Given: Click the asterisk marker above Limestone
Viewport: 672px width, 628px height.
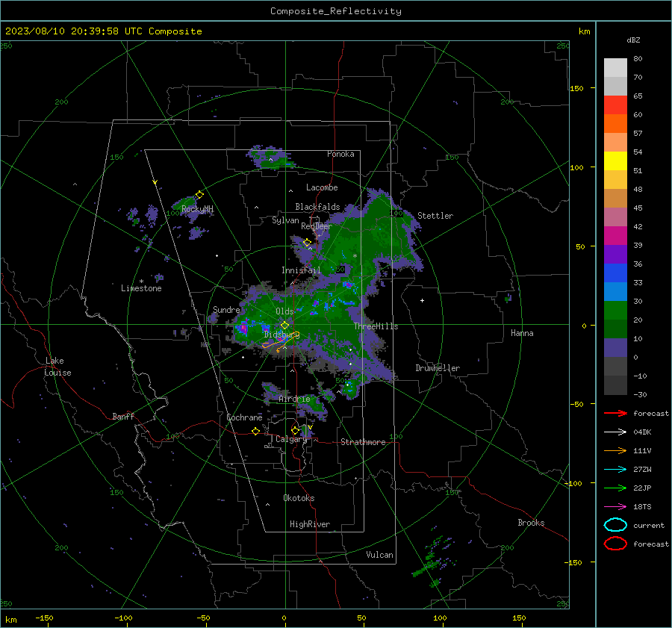Looking at the screenshot, I should tap(141, 282).
